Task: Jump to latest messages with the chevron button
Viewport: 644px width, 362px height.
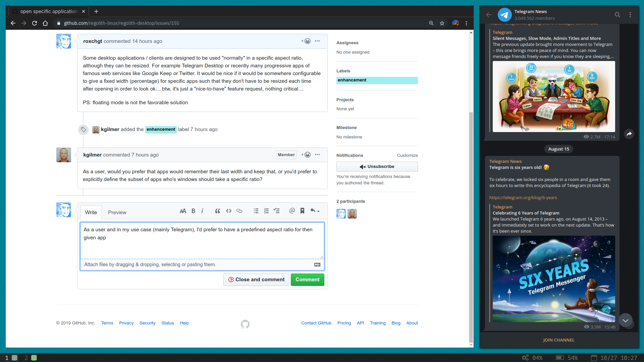Action: coord(625,321)
